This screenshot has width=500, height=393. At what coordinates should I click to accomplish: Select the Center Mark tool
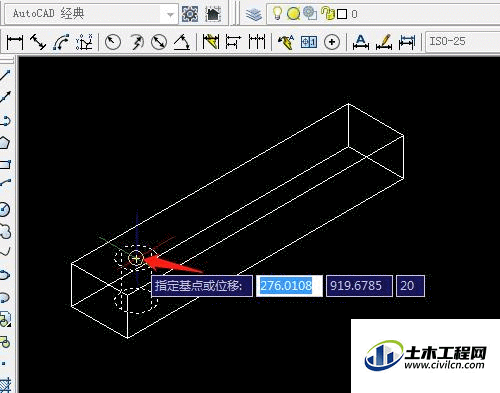point(332,42)
